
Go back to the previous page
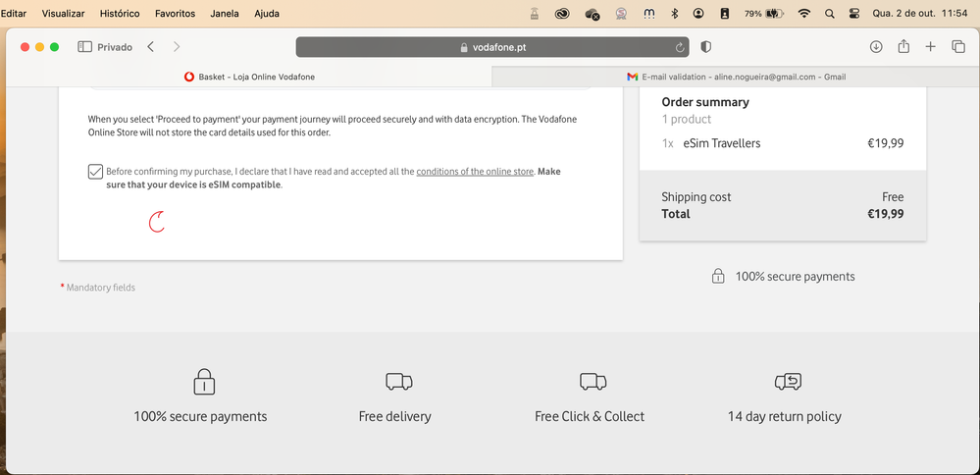coord(151,47)
